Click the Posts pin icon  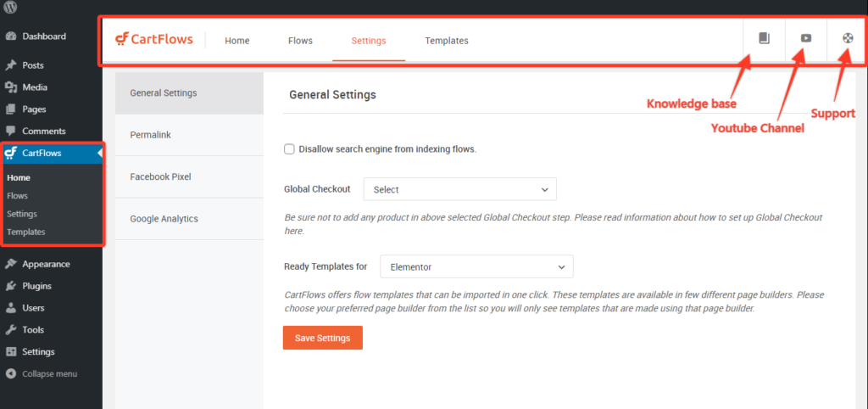[10, 65]
